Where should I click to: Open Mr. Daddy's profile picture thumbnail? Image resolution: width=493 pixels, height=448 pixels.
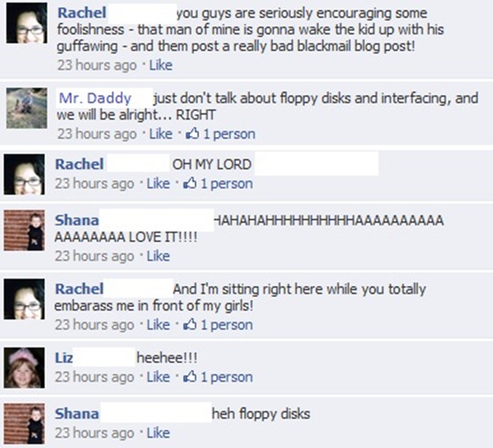(27, 108)
